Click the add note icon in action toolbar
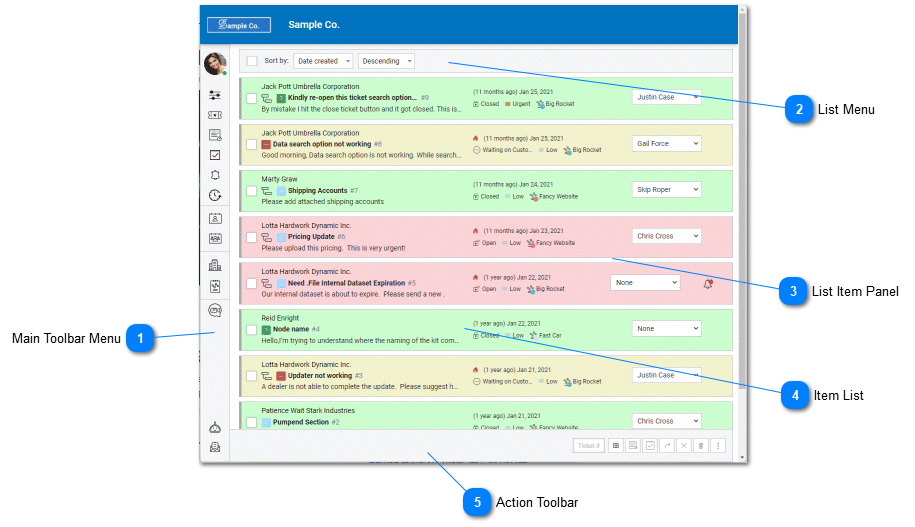 pyautogui.click(x=633, y=446)
